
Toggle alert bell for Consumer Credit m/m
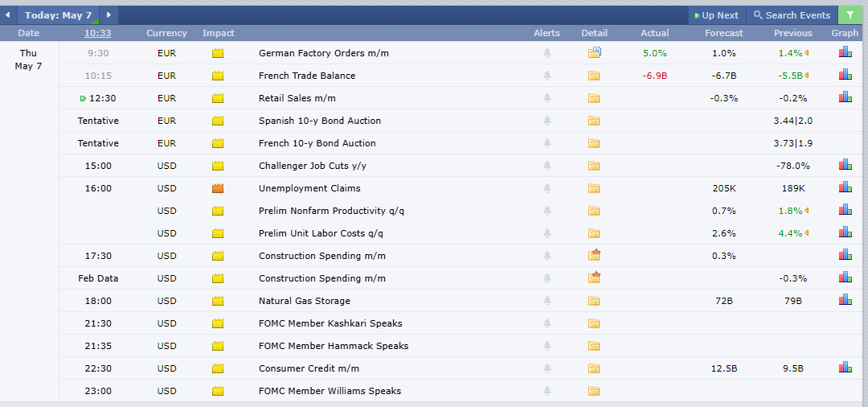pyautogui.click(x=547, y=368)
